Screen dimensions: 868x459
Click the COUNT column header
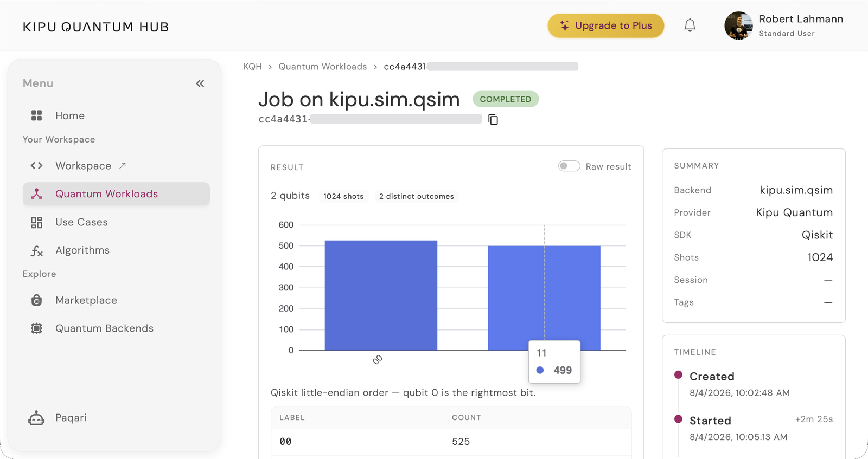click(x=467, y=417)
